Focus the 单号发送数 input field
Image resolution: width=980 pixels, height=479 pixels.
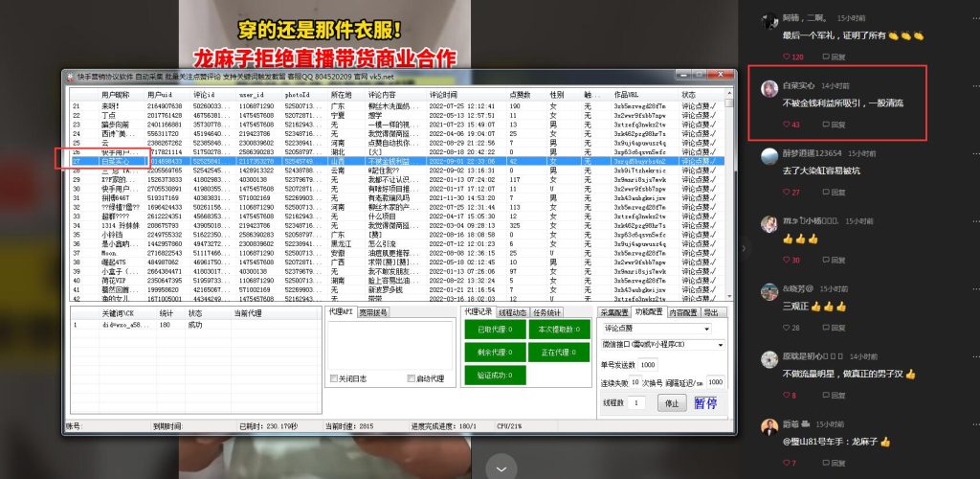(648, 365)
